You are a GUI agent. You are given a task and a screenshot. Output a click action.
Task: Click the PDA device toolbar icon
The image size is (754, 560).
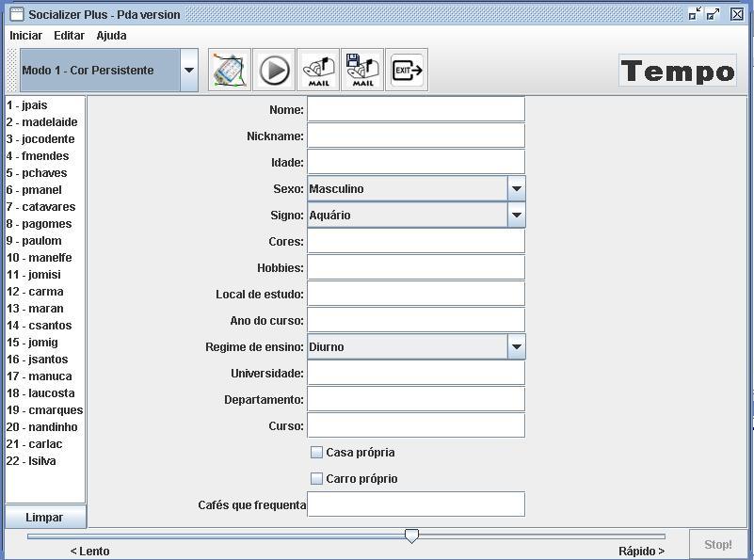pyautogui.click(x=230, y=71)
